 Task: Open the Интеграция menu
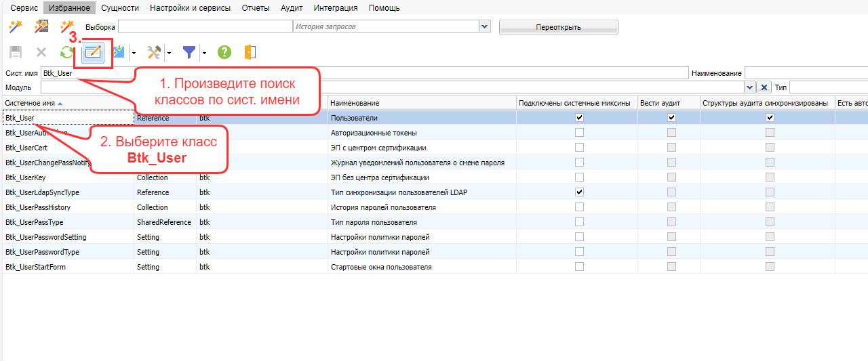(x=336, y=8)
